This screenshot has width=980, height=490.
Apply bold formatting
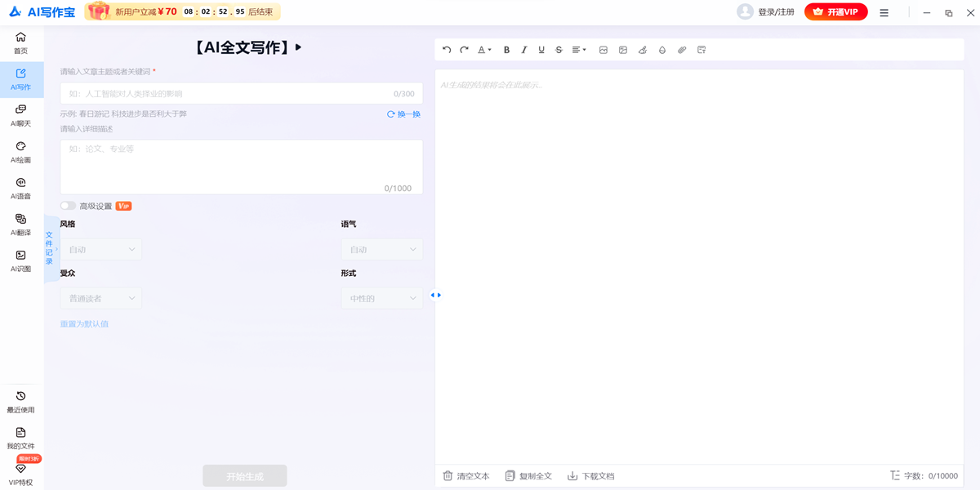(x=506, y=50)
